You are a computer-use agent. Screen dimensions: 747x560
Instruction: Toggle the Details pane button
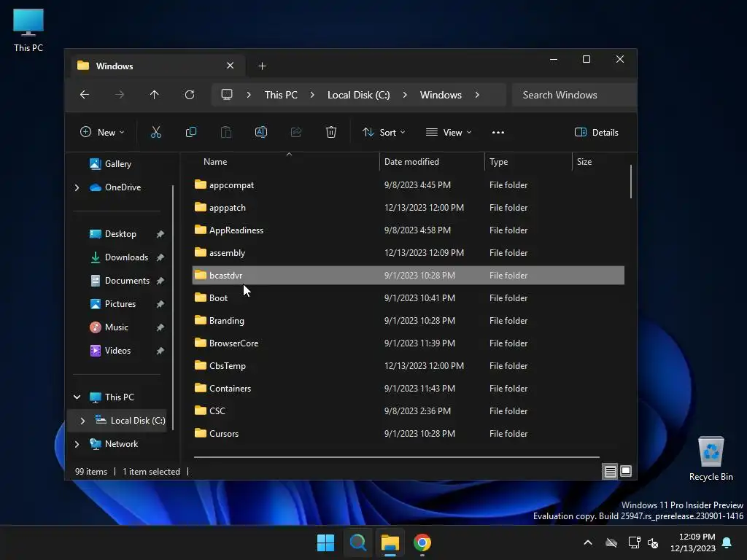point(597,133)
